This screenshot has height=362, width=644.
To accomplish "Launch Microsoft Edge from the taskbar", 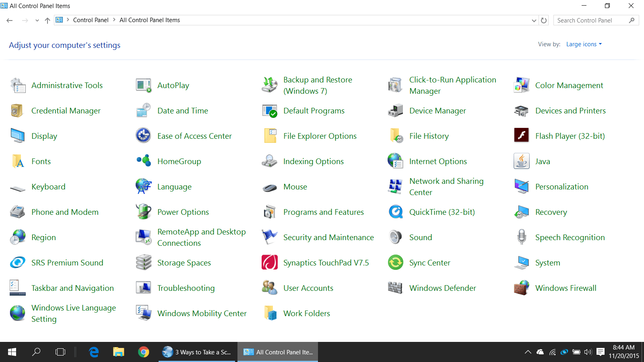I will tap(94, 352).
